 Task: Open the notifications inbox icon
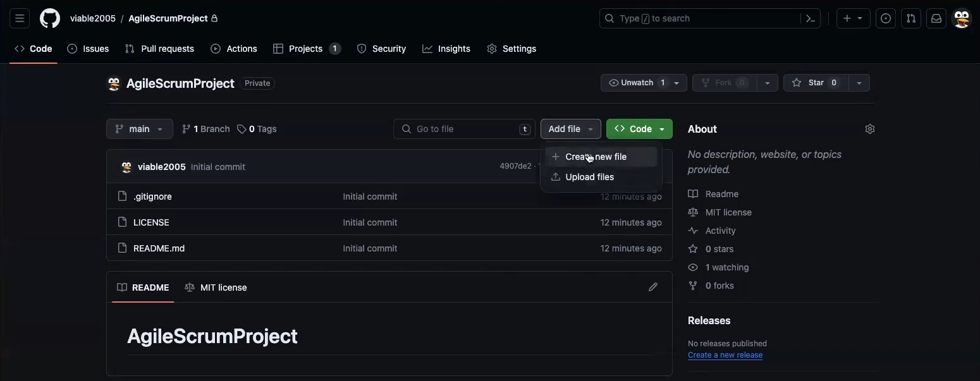936,18
